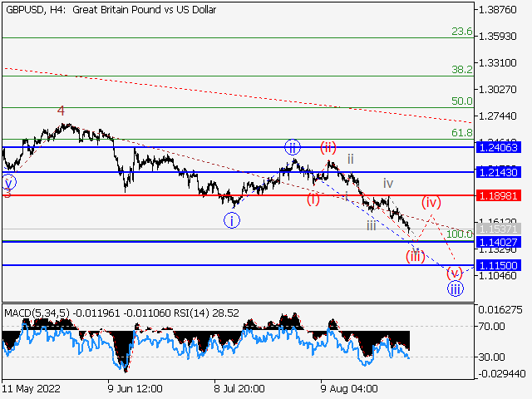Select the 61.8 Fibonacci level label

click(462, 133)
